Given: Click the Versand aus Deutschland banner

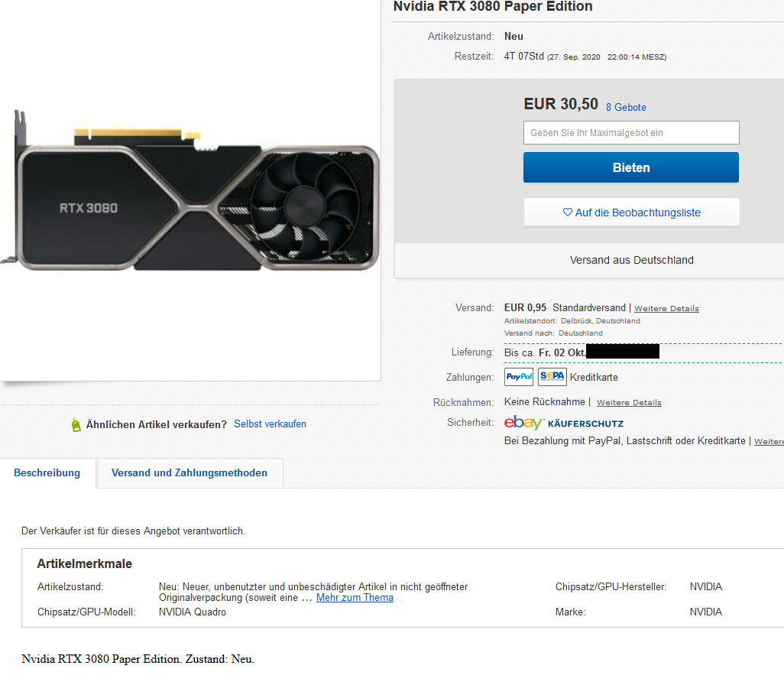Looking at the screenshot, I should click(x=630, y=260).
